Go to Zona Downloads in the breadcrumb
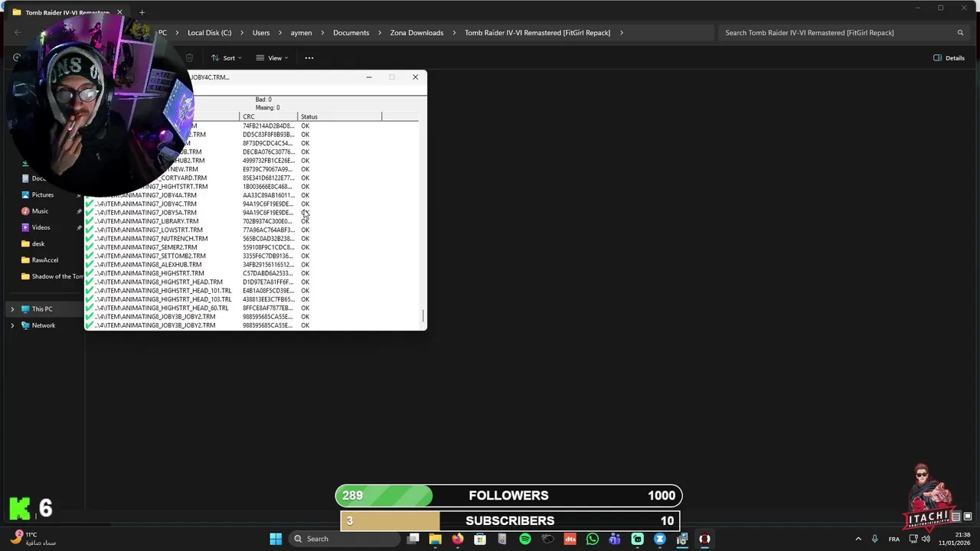 click(416, 33)
